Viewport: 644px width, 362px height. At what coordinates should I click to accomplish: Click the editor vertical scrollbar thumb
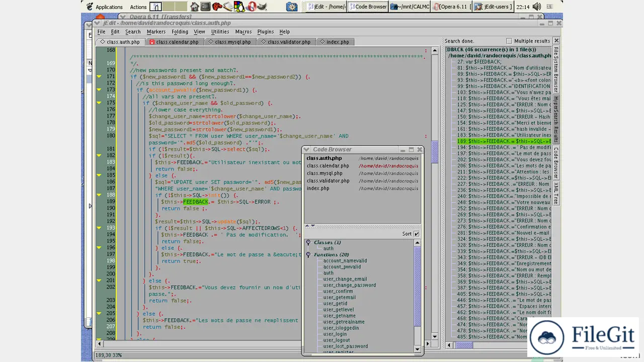[x=435, y=151]
